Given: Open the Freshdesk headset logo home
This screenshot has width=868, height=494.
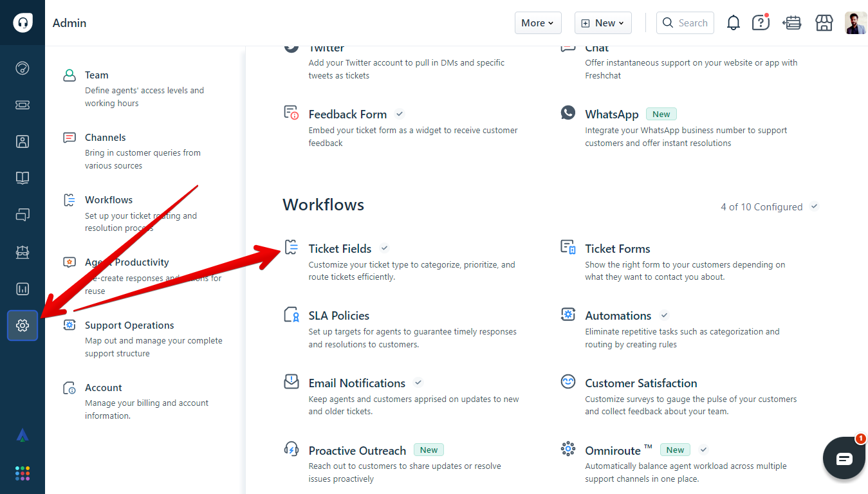Looking at the screenshot, I should 23,23.
